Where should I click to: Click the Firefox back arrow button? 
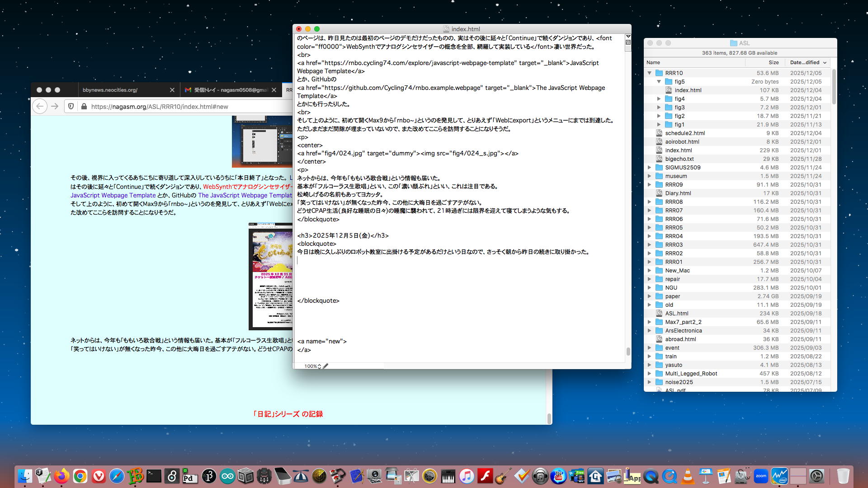point(40,106)
